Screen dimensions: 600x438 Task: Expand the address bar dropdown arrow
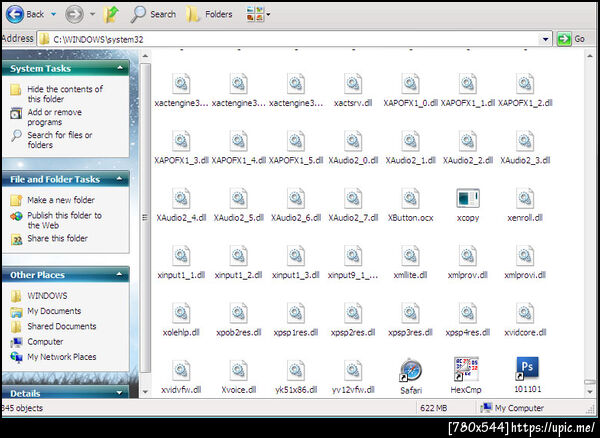(x=545, y=39)
